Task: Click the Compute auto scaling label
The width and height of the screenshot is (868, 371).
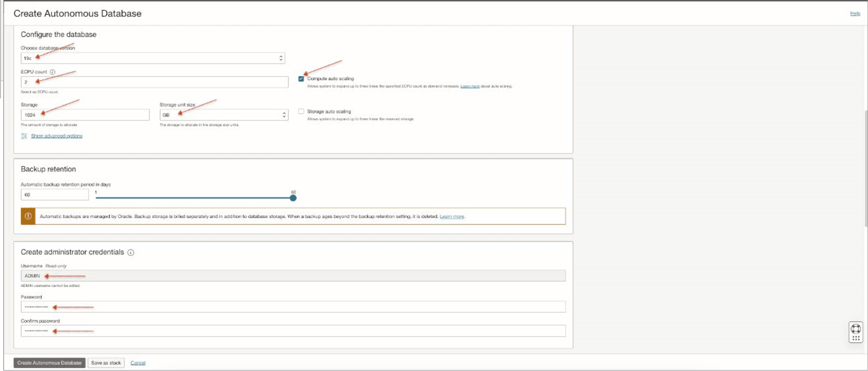Action: (x=330, y=79)
